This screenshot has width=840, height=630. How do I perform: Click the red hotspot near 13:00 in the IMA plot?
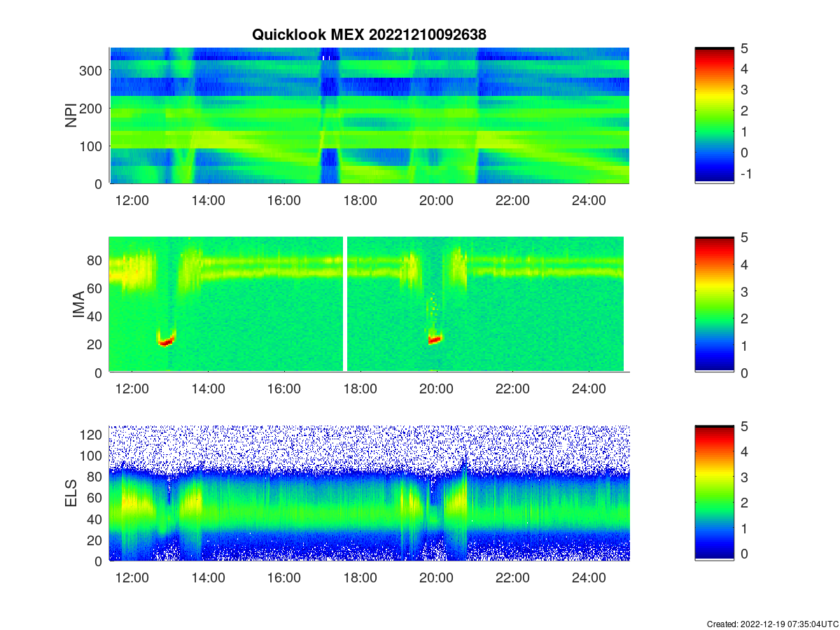(x=165, y=342)
